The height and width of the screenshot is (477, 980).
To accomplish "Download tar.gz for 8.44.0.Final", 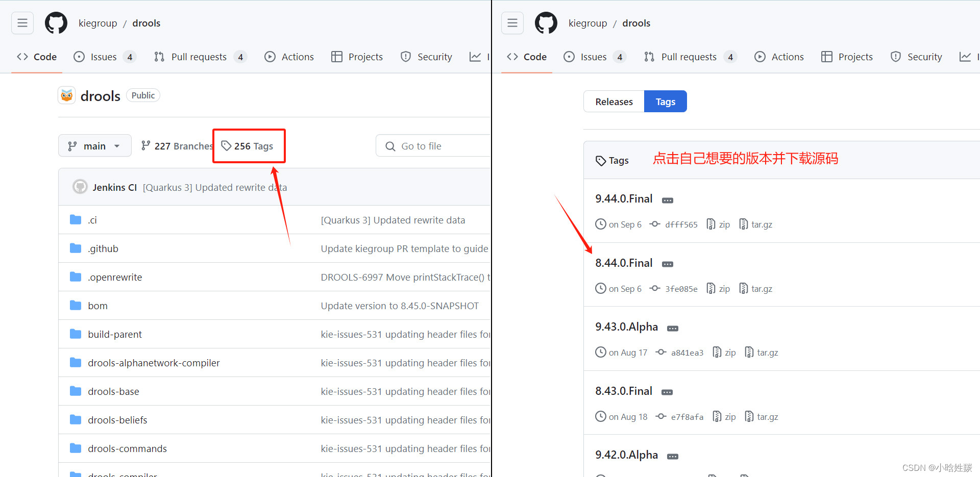I will click(756, 289).
